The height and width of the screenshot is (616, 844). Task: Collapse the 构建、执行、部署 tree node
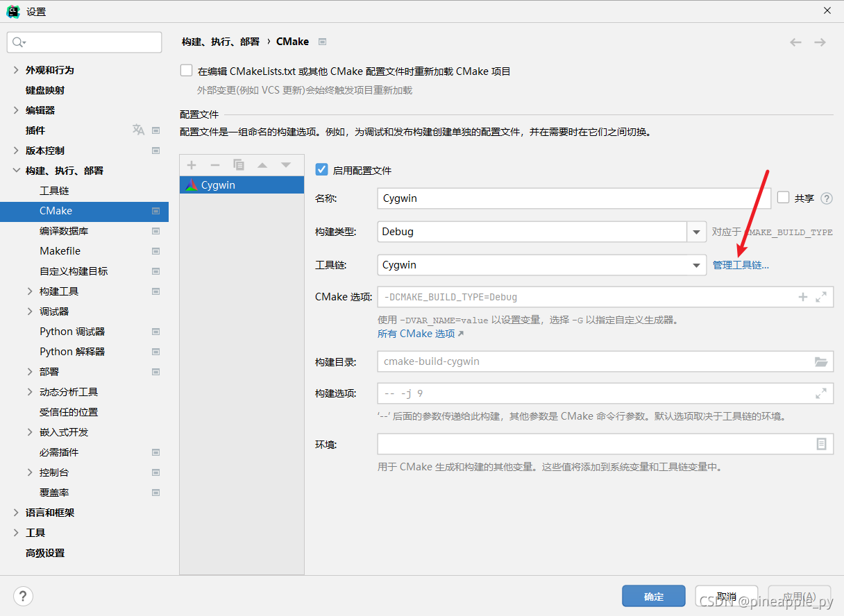(x=16, y=171)
